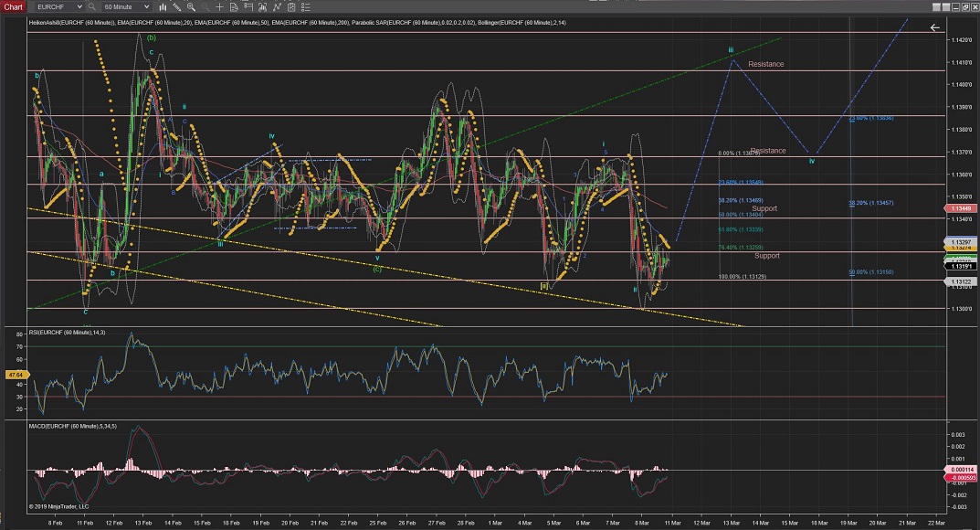Click the Chart window tab label
The height and width of the screenshot is (530, 980).
(x=13, y=7)
